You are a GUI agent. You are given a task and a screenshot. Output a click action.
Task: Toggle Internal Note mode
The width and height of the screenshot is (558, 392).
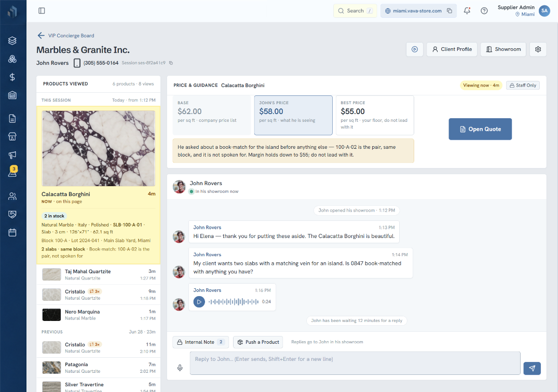(x=200, y=342)
